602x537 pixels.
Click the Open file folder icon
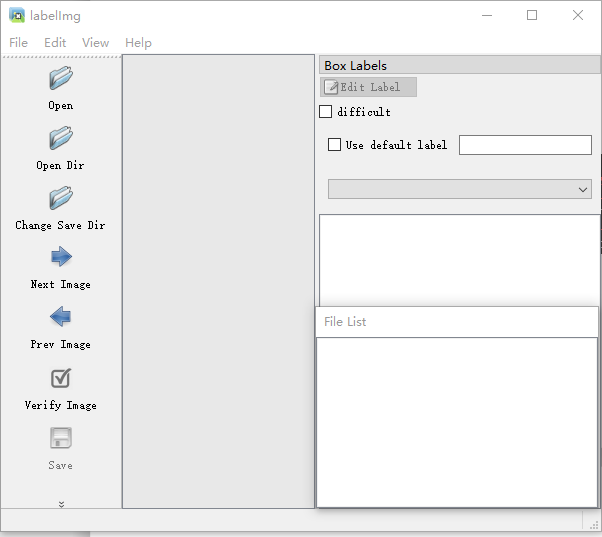click(x=61, y=78)
